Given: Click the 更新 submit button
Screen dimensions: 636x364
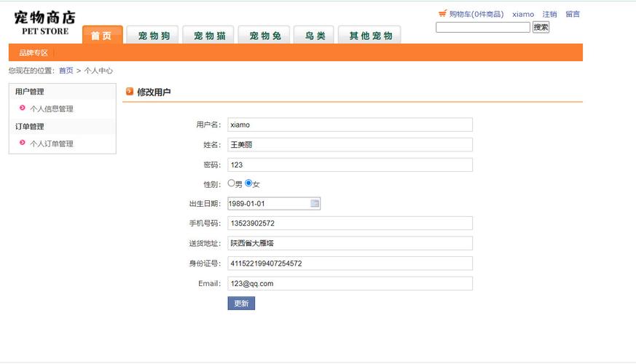Looking at the screenshot, I should [241, 303].
